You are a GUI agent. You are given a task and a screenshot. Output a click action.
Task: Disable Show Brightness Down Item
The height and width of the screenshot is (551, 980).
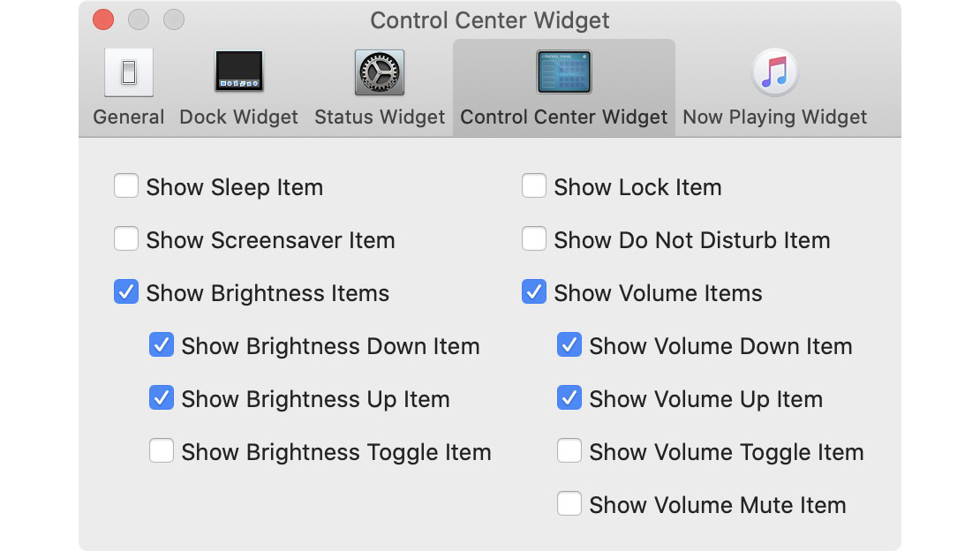pyautogui.click(x=162, y=344)
